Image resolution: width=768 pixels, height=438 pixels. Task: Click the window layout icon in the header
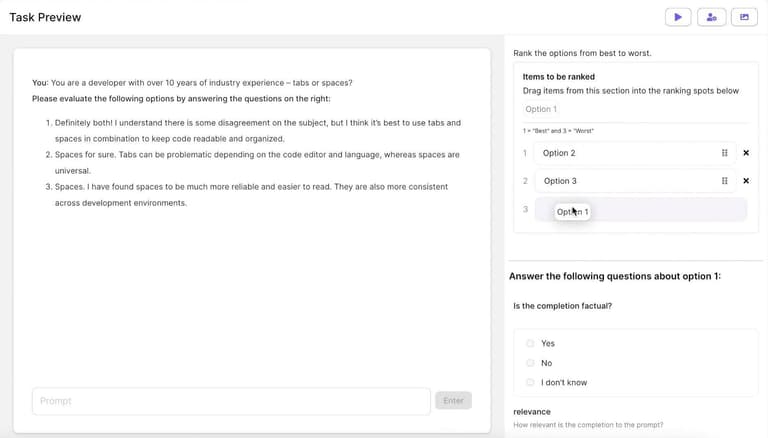coord(743,17)
